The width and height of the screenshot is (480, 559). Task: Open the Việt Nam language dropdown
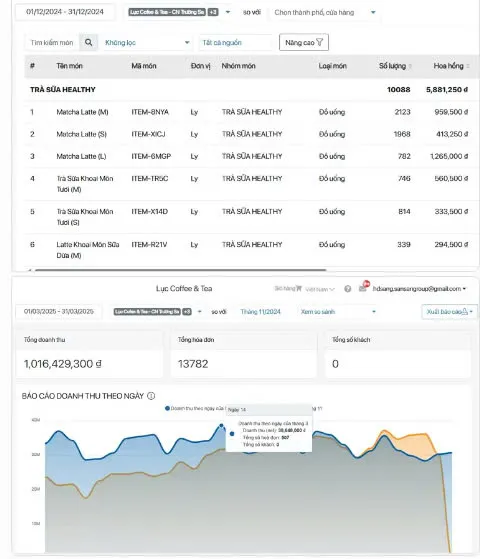point(320,289)
